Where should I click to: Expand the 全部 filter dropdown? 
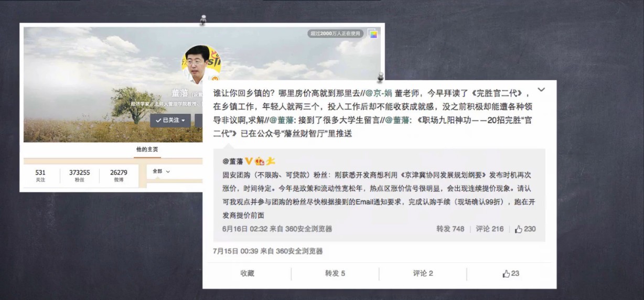162,172
